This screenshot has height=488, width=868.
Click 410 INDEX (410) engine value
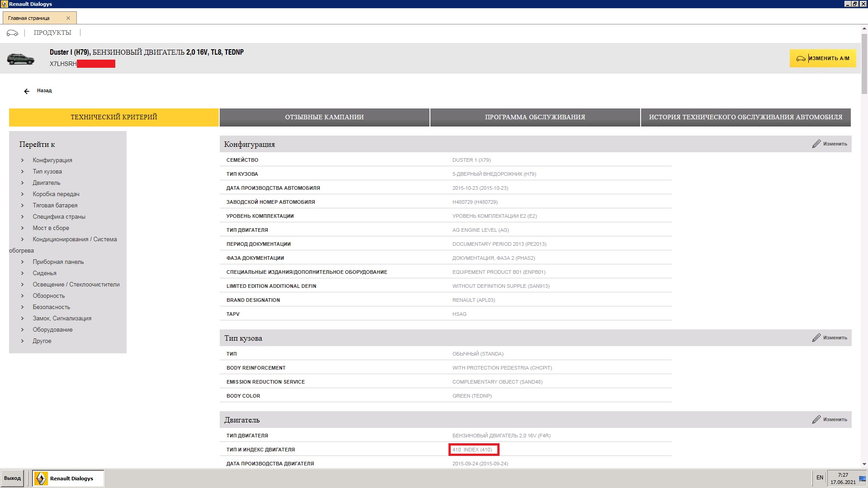pos(472,450)
